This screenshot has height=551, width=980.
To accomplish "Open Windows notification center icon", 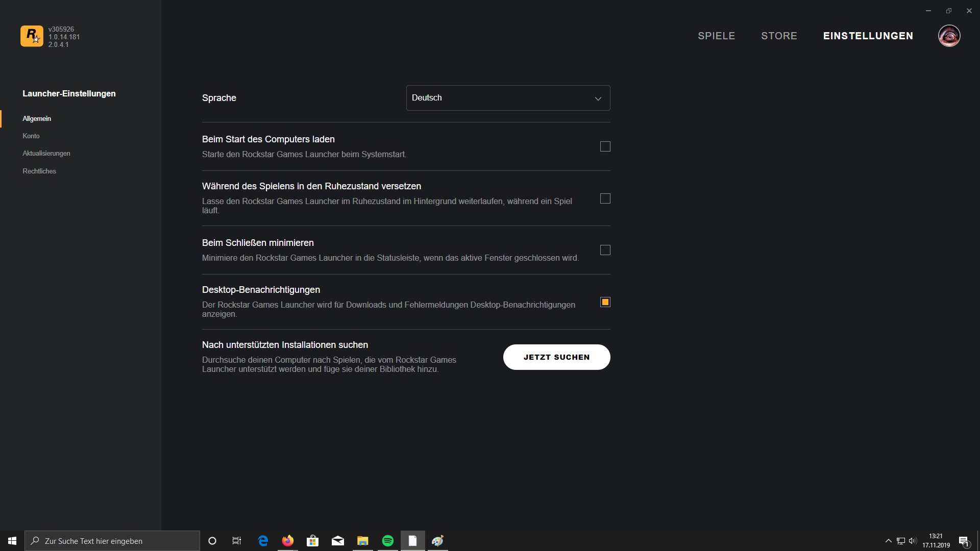I will click(x=964, y=541).
